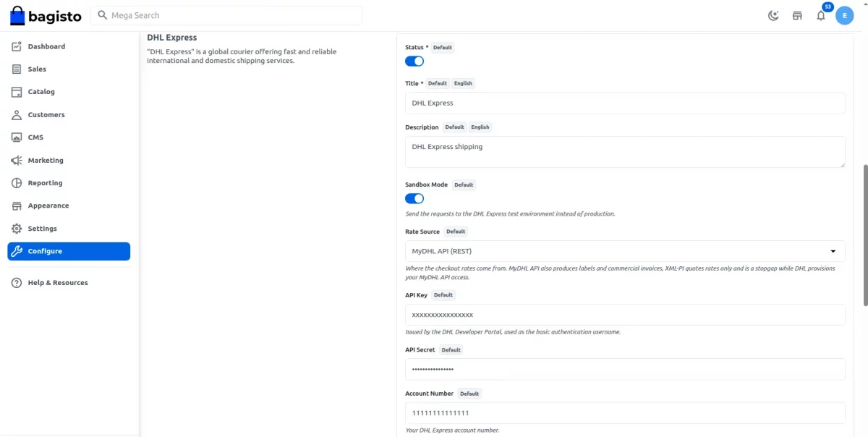Click the API Secret password field
This screenshot has width=868, height=437.
tap(625, 369)
